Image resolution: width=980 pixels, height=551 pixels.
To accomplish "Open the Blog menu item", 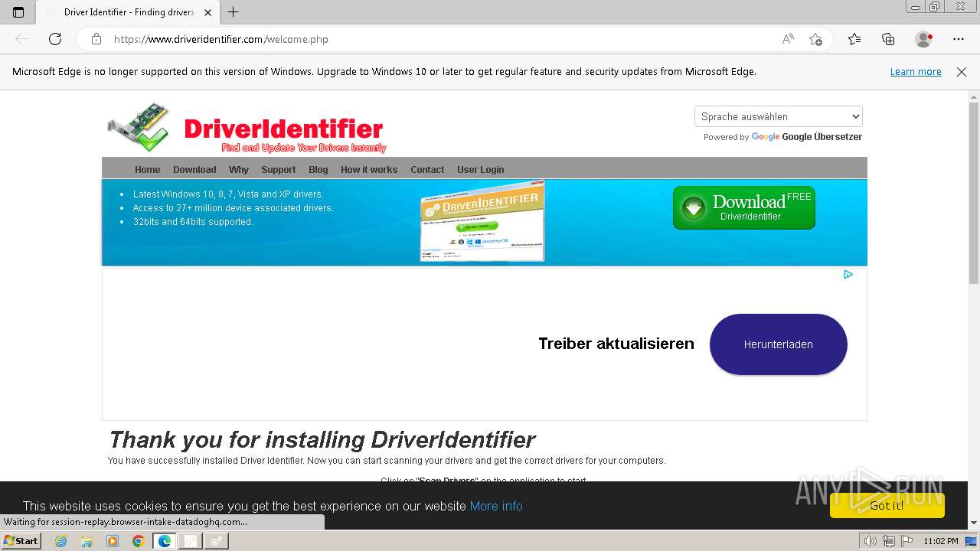I will point(318,170).
